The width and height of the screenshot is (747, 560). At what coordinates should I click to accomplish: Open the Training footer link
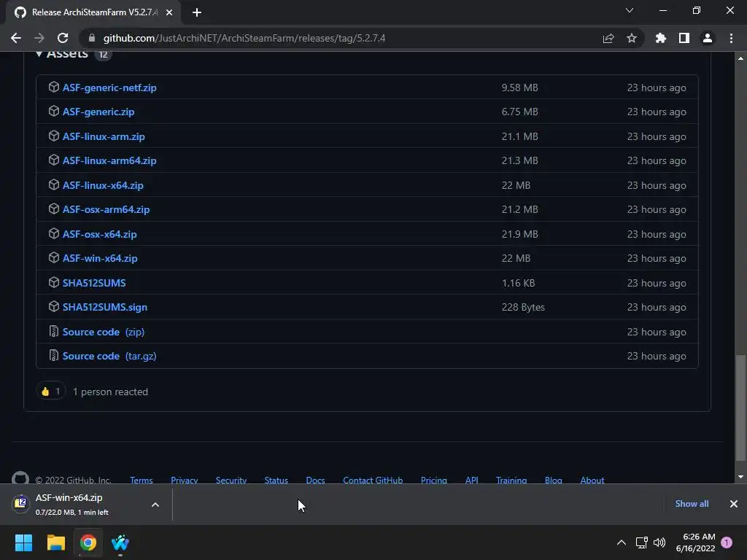511,480
